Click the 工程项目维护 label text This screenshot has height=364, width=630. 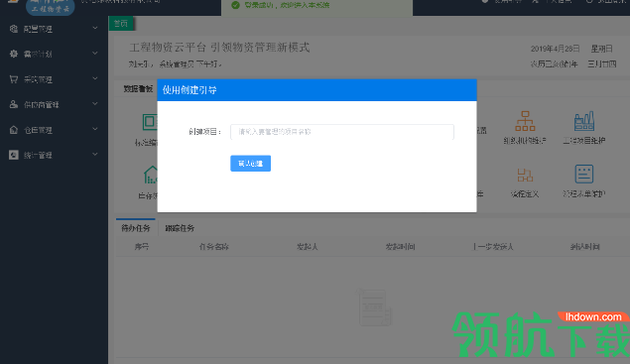(583, 140)
